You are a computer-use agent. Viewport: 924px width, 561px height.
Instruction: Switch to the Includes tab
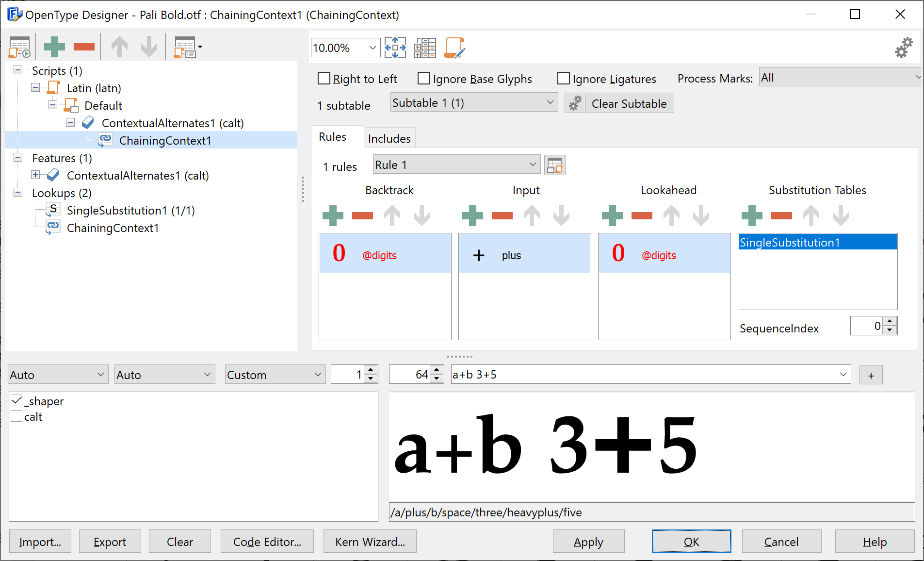point(389,139)
